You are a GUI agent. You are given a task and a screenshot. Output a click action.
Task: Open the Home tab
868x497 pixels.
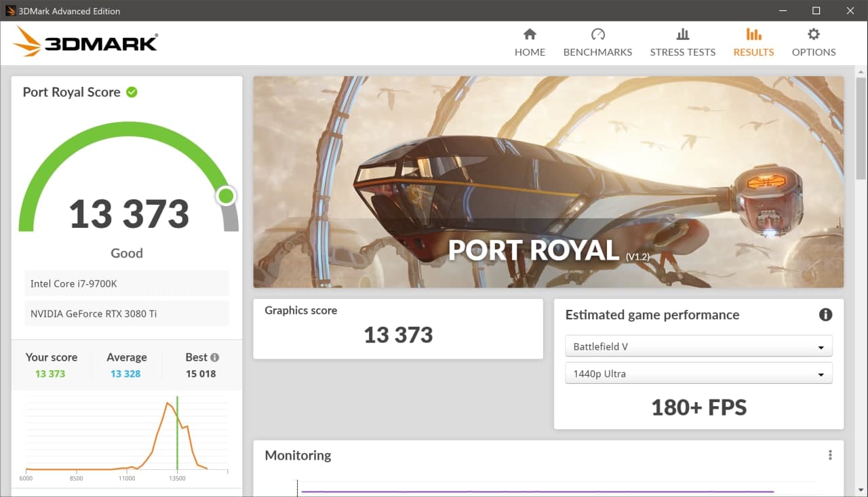coord(530,43)
